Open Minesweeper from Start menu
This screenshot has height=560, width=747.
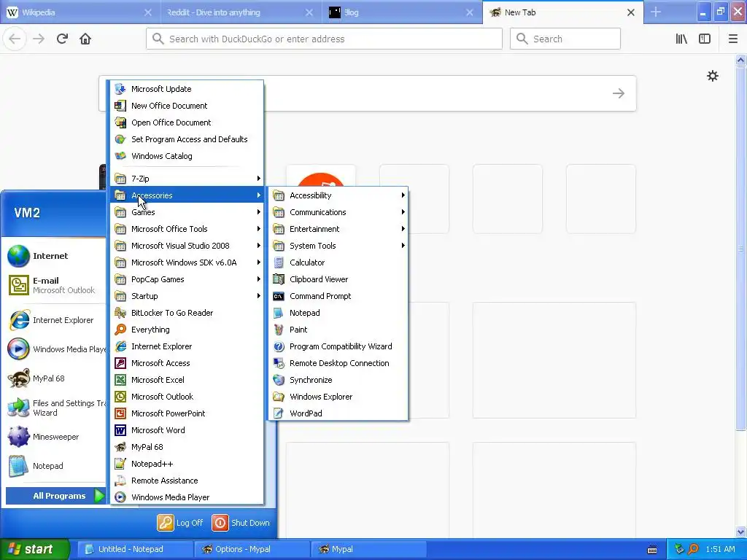(55, 437)
